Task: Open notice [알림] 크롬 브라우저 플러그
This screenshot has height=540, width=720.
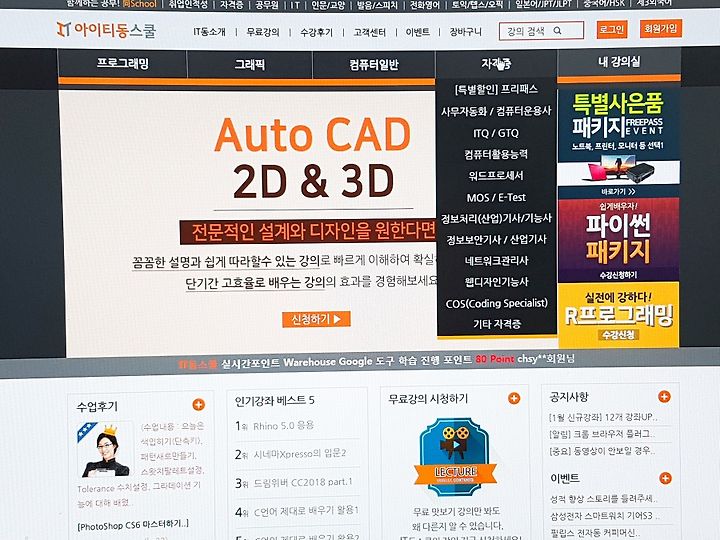Action: 602,434
